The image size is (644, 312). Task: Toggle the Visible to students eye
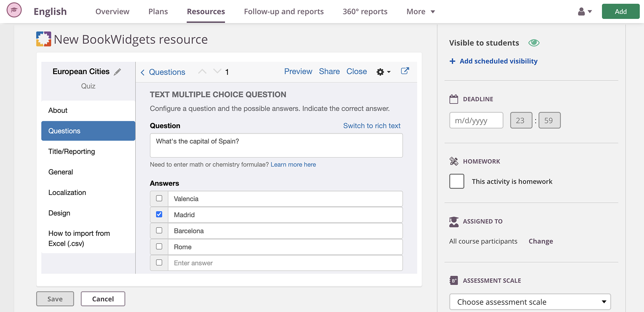[534, 43]
